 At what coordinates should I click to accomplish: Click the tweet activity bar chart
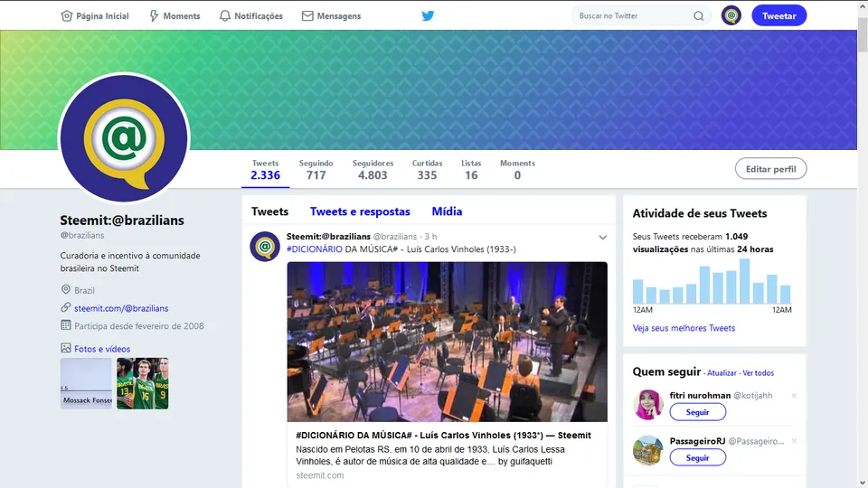(x=712, y=281)
